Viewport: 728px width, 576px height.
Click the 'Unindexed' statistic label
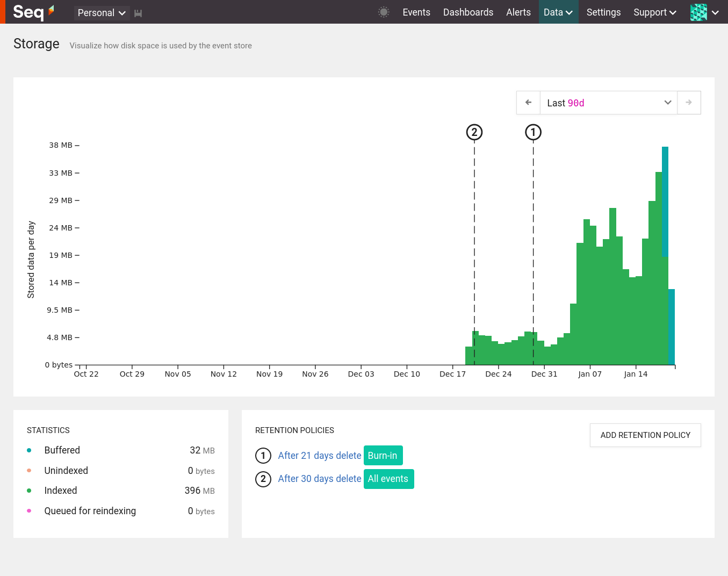66,471
